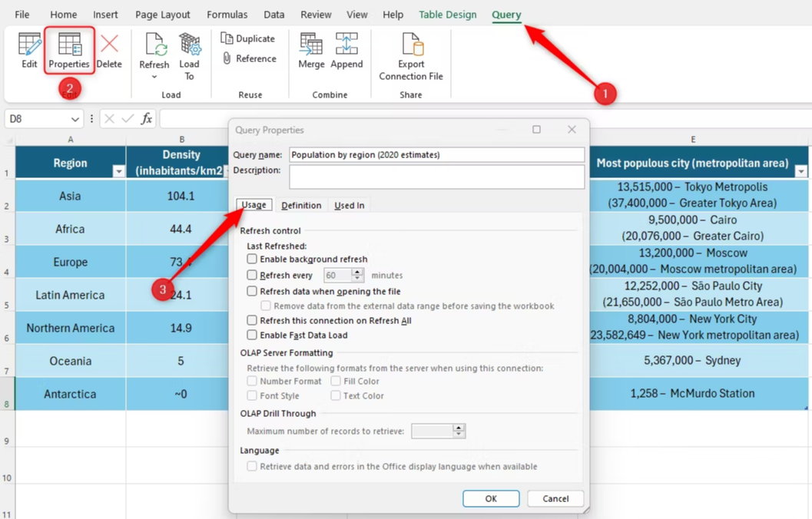Select column A header
The height and width of the screenshot is (519, 812).
(x=71, y=139)
